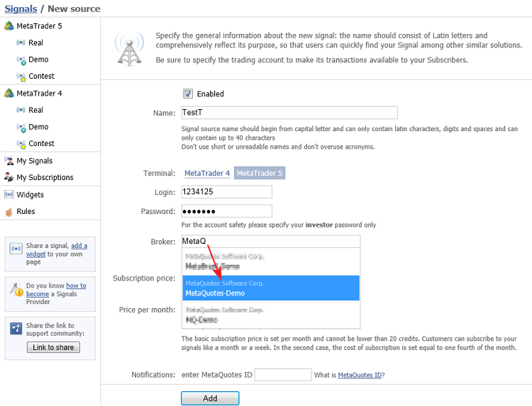Toggle the Enabled checkbox

pyautogui.click(x=188, y=94)
